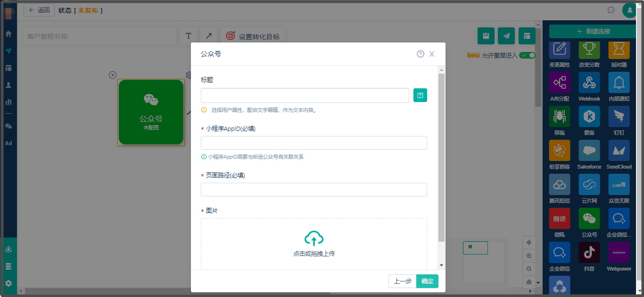Click the target circle icon in left sidebar
The image size is (644, 297).
(x=8, y=249)
